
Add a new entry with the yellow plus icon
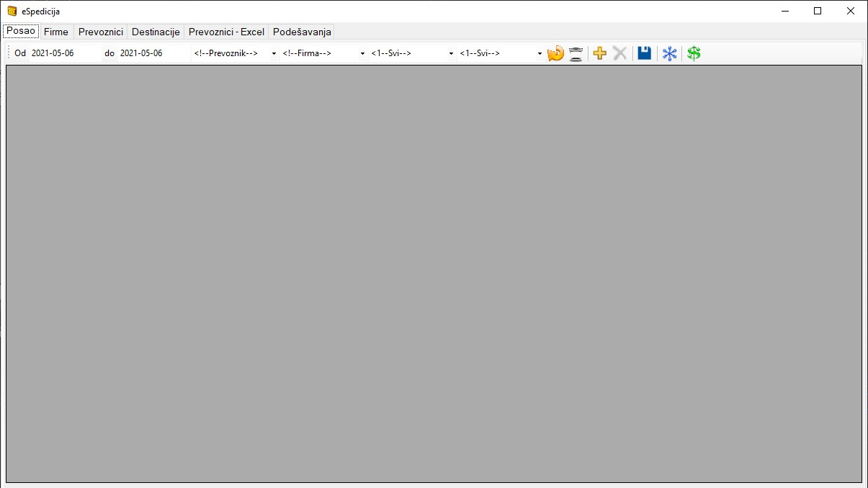tap(600, 53)
